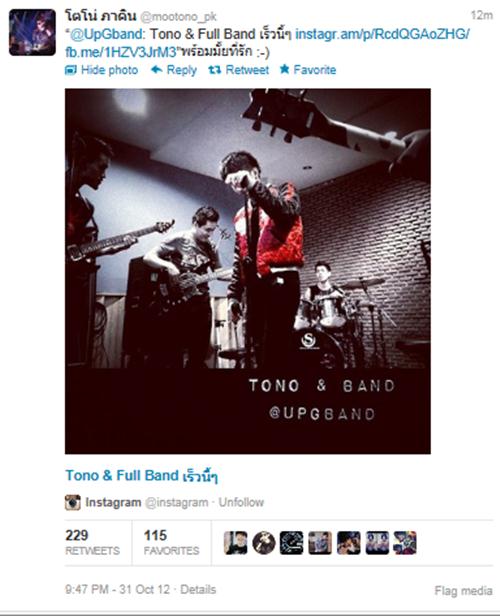Click the embedded Tono & Band photo

click(x=248, y=271)
